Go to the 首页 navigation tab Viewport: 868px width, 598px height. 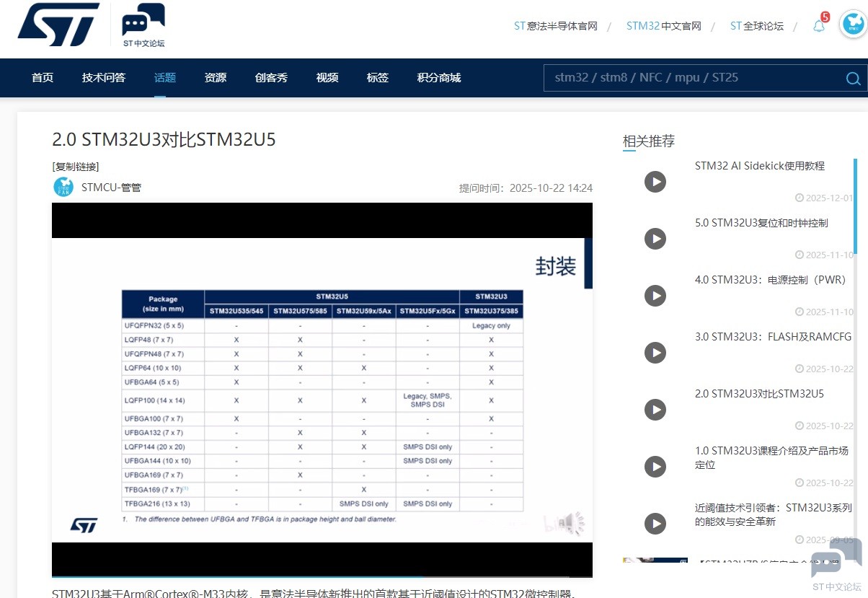pyautogui.click(x=43, y=78)
